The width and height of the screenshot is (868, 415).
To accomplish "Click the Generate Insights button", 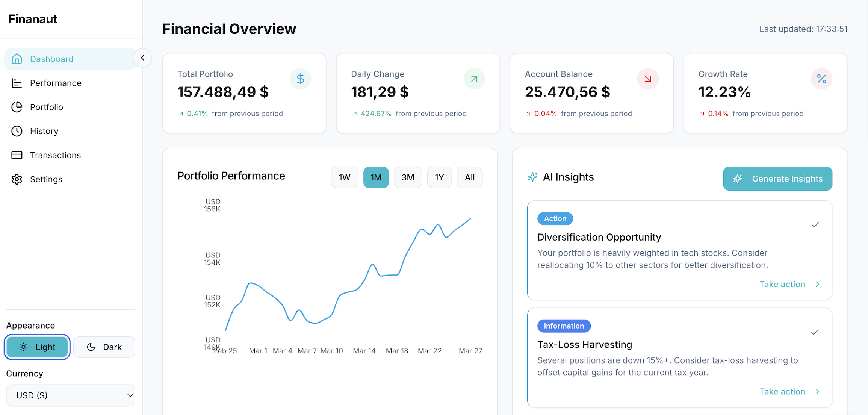I will click(x=777, y=179).
